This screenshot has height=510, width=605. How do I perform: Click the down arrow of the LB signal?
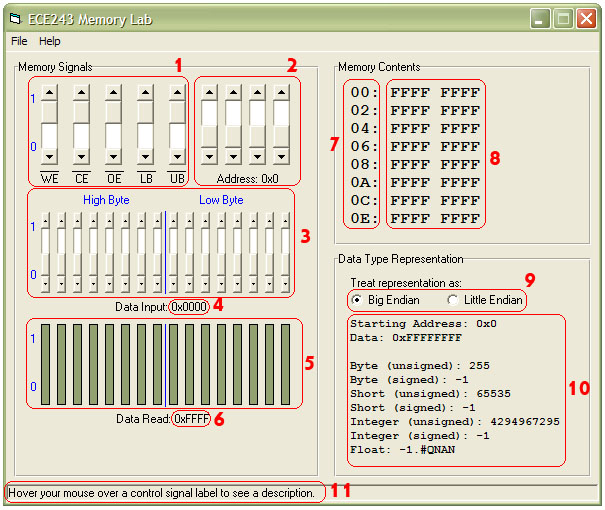[x=145, y=157]
